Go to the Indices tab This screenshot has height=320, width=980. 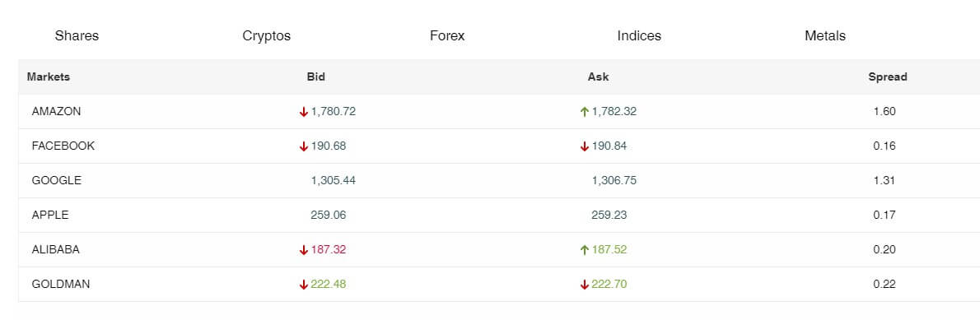[x=639, y=35]
